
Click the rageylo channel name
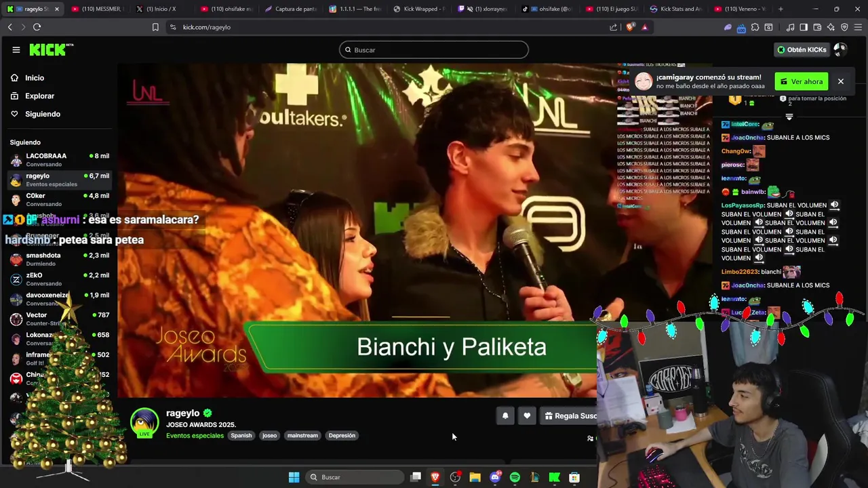pyautogui.click(x=183, y=413)
